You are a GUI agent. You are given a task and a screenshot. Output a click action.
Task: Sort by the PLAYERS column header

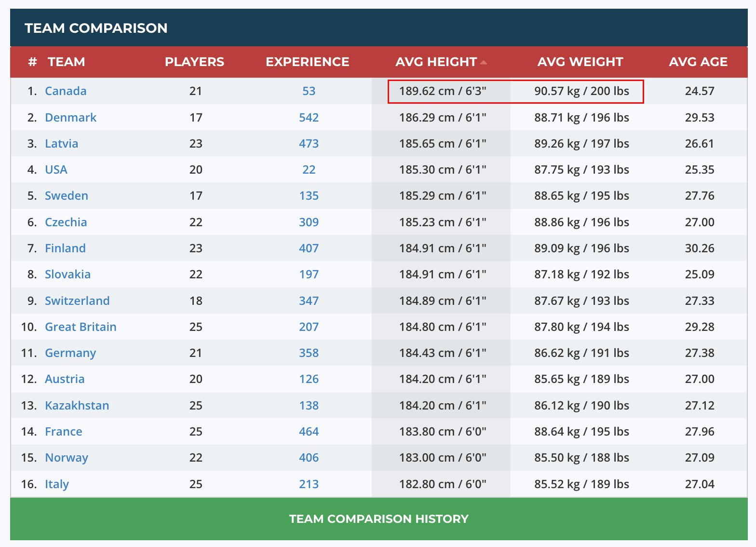195,62
